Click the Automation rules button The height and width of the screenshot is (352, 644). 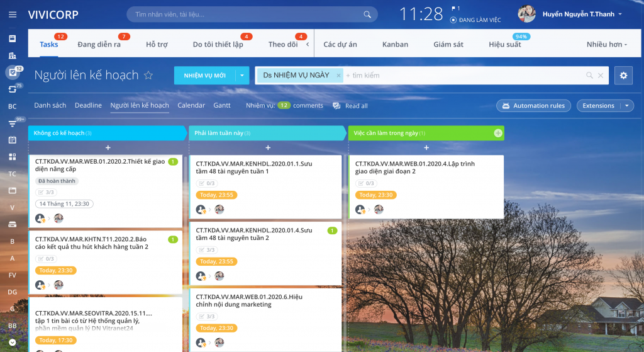[533, 106]
